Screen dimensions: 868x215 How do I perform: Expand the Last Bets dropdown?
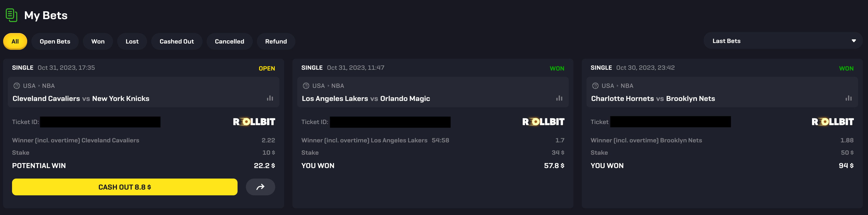pyautogui.click(x=782, y=41)
